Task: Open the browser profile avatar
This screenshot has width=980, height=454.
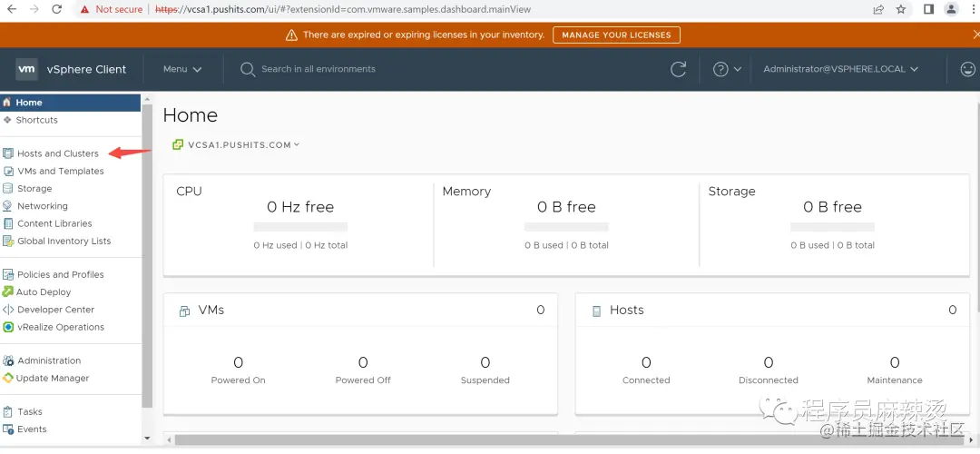Action: [951, 9]
